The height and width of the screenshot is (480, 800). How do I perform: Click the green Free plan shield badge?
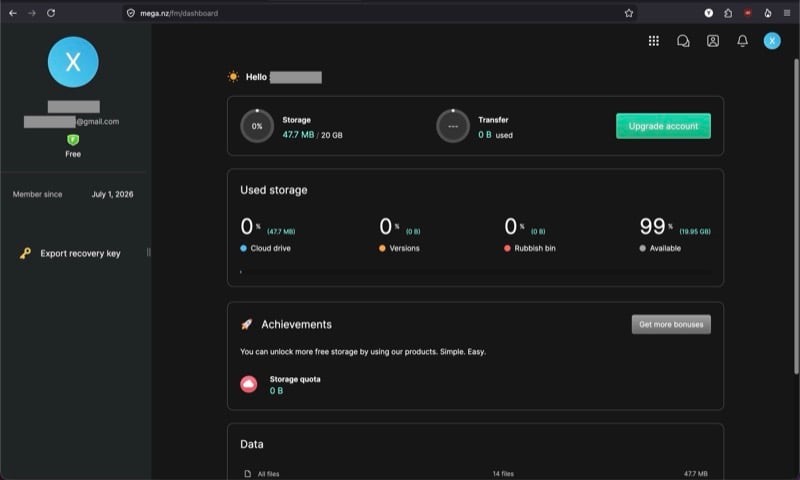(73, 140)
